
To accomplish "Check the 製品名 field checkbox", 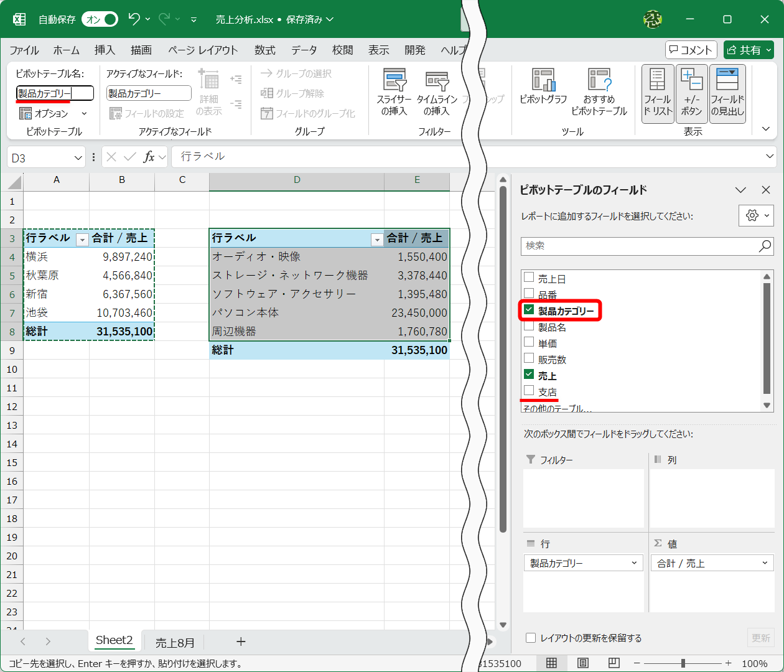I will [529, 325].
